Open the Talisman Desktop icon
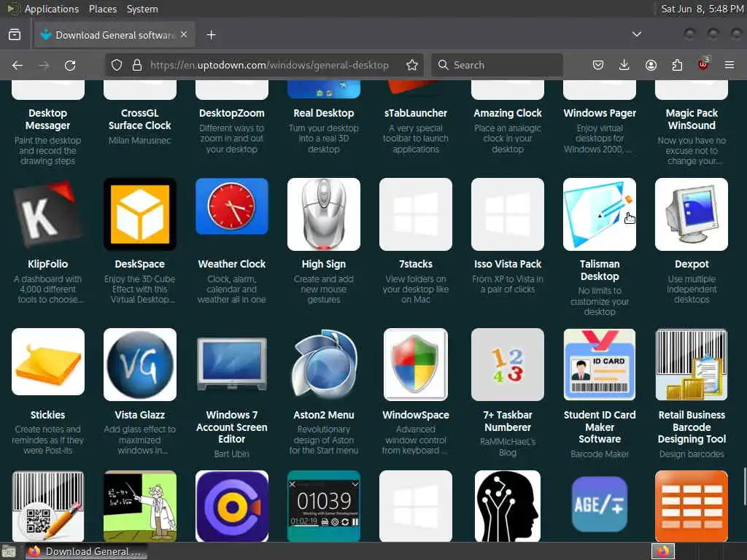 coord(600,214)
